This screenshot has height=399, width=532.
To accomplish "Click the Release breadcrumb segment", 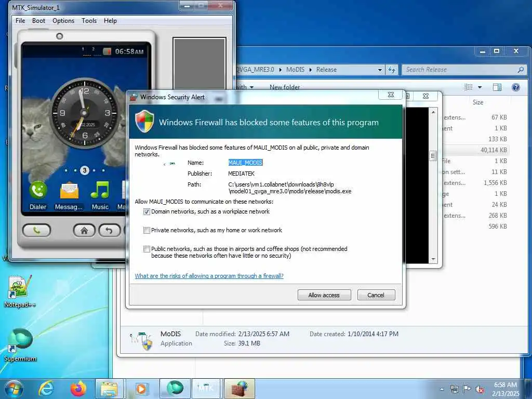I will 326,70.
